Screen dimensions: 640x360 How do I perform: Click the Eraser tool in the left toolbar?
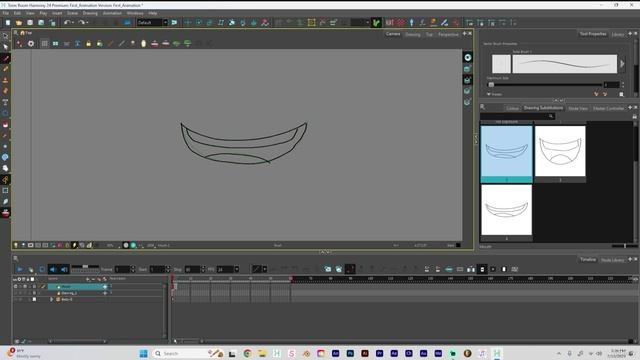click(x=5, y=91)
